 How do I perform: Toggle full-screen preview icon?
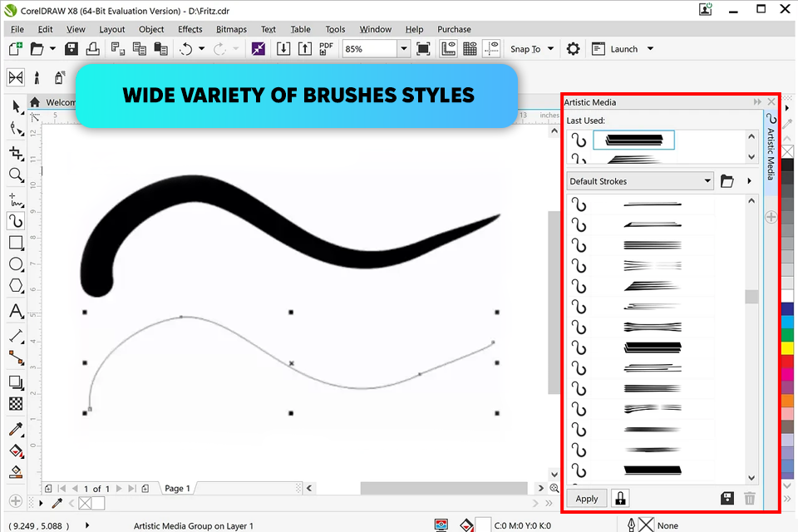pos(423,49)
